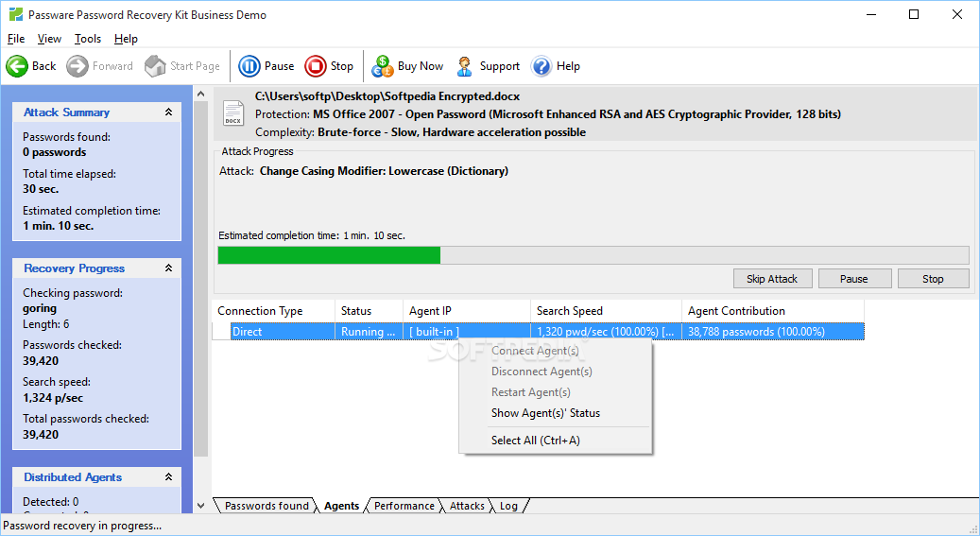Sort by Connection Type column header
Viewport: 980px width, 536px height.
pyautogui.click(x=273, y=311)
